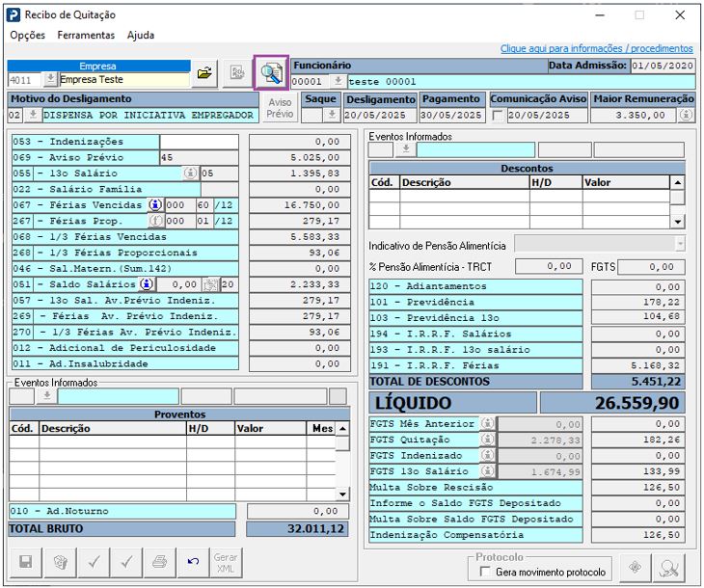Click the Férias Vencidas value 16.750,00

pos(300,205)
